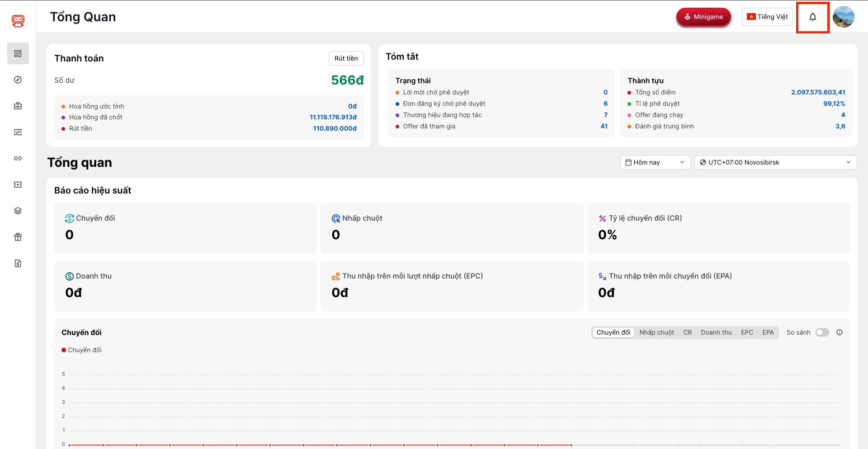
Task: Open the notifications bell
Action: click(812, 17)
